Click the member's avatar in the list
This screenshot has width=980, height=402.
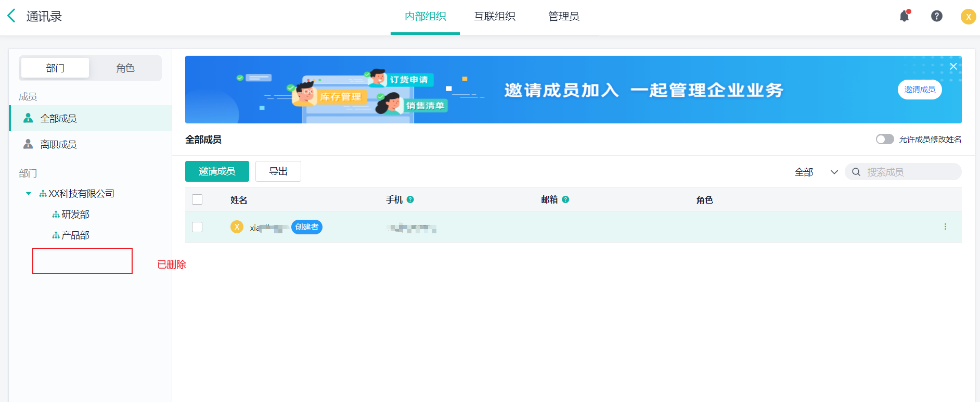pos(237,227)
